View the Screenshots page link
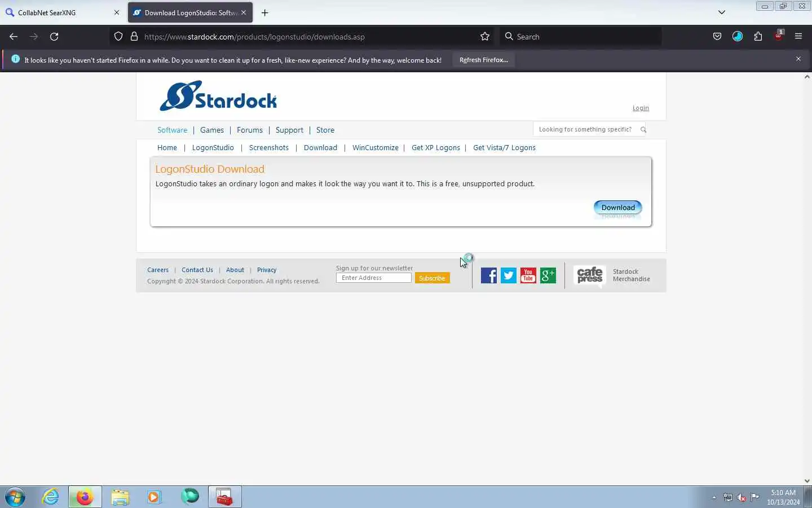Image resolution: width=812 pixels, height=508 pixels. tap(269, 148)
